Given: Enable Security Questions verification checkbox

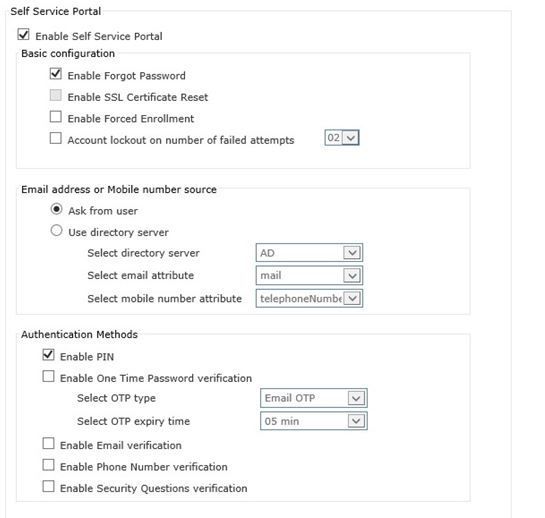Looking at the screenshot, I should pos(48,486).
